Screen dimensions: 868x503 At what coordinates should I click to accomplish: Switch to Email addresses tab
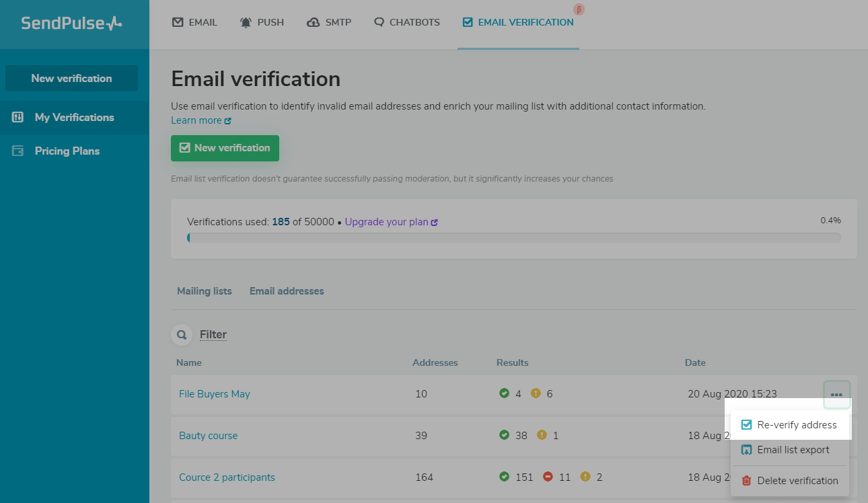(287, 291)
